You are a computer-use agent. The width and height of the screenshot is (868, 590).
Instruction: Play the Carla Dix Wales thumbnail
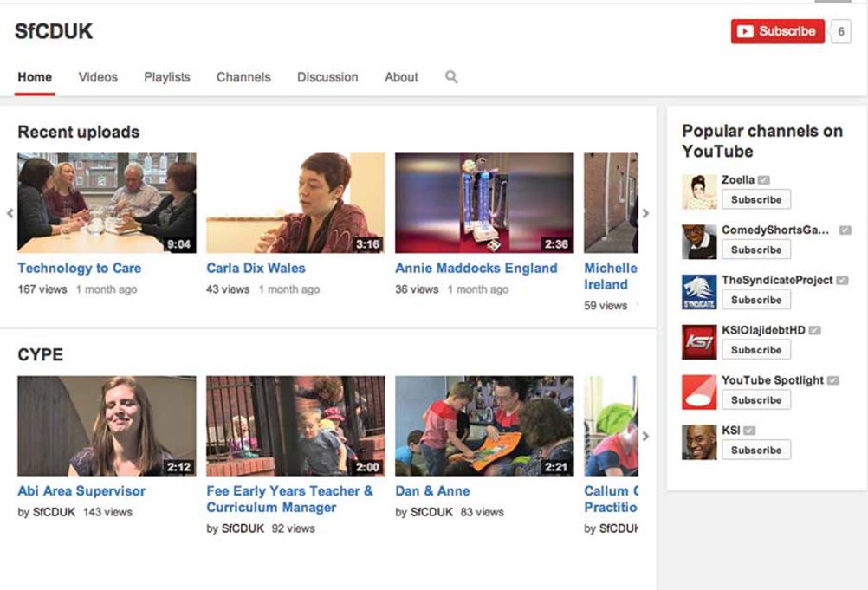pyautogui.click(x=295, y=203)
